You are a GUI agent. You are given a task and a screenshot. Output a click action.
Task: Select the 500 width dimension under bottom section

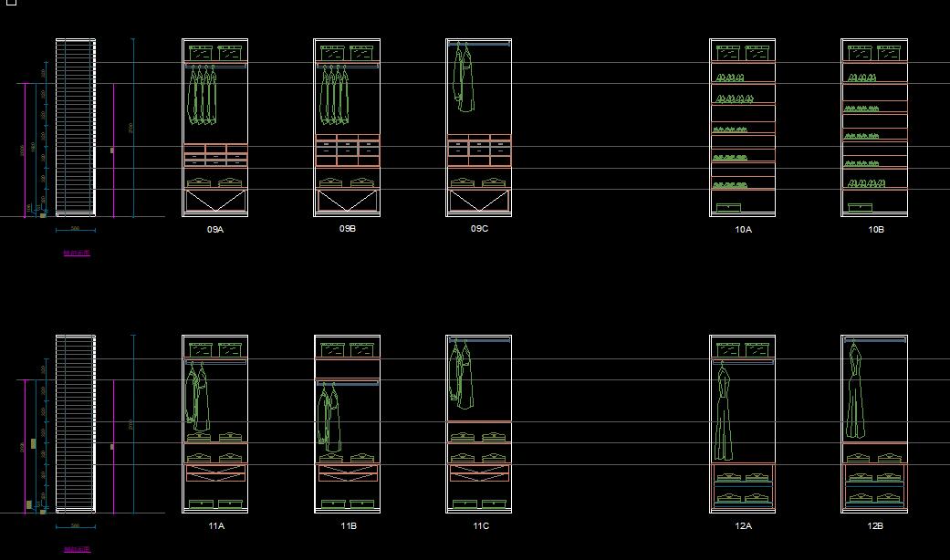tap(76, 525)
